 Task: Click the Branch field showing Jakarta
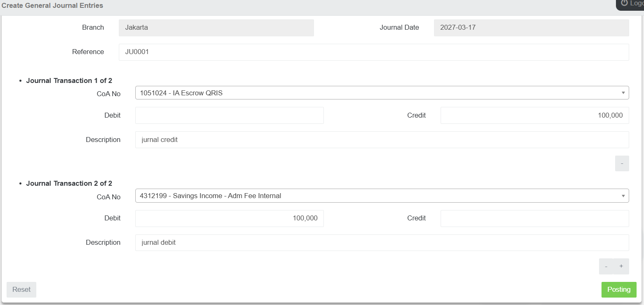click(216, 28)
